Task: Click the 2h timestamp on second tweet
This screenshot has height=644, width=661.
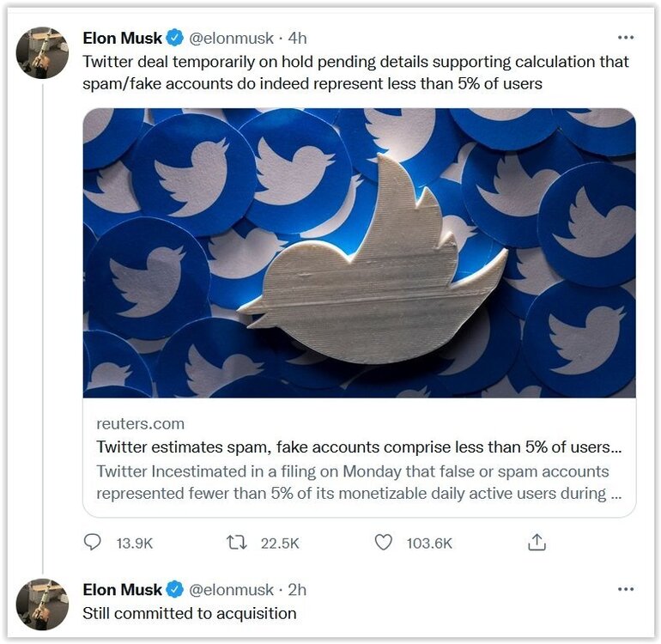Action: 297,589
